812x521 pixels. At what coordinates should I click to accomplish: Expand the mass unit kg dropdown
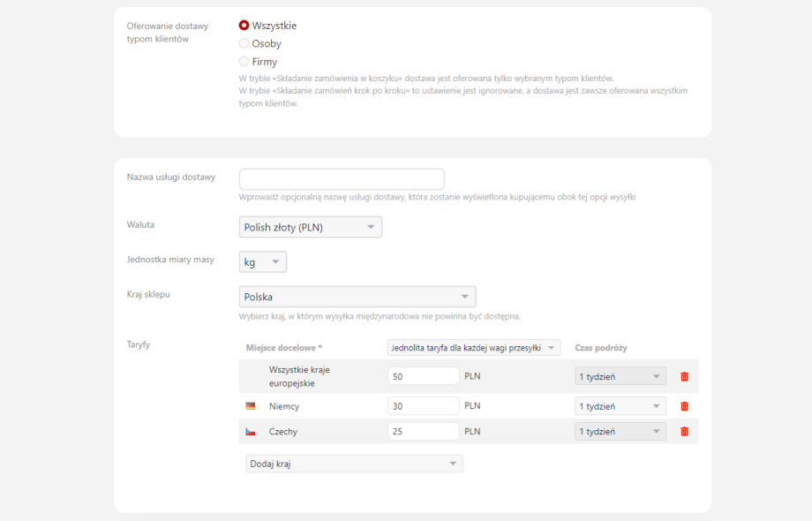pyautogui.click(x=263, y=262)
